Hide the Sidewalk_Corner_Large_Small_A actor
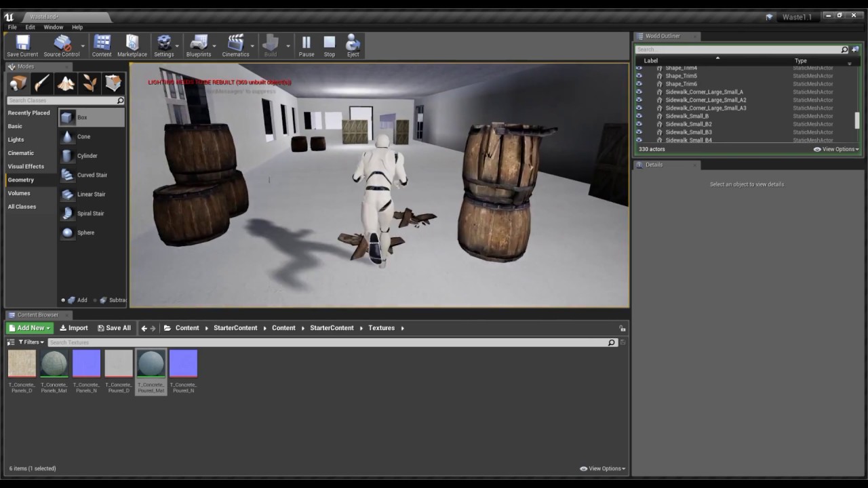The width and height of the screenshot is (868, 488). (x=638, y=92)
